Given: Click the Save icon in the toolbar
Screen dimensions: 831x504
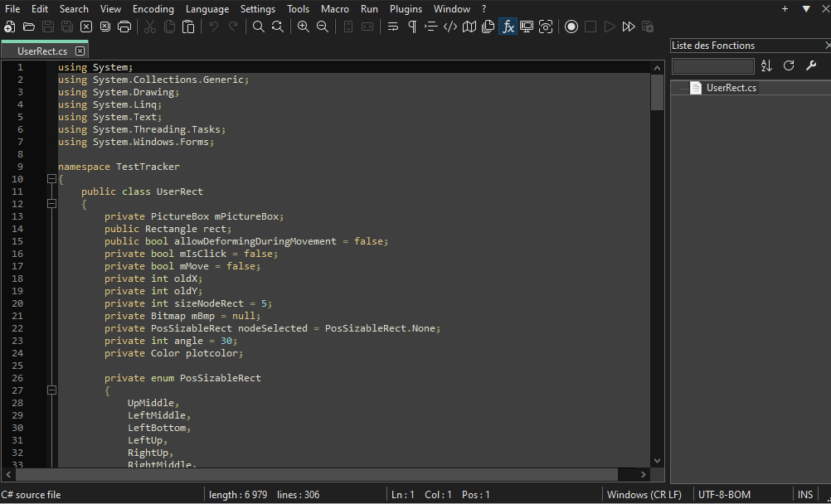Looking at the screenshot, I should [48, 27].
